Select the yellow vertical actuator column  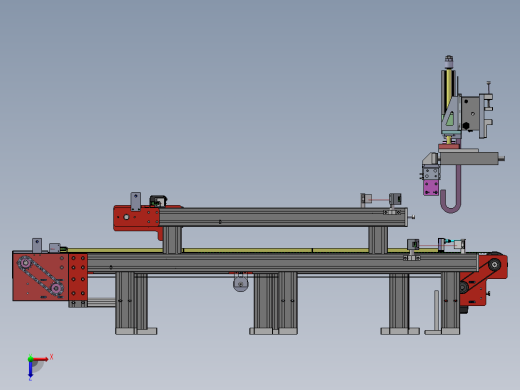point(450,89)
